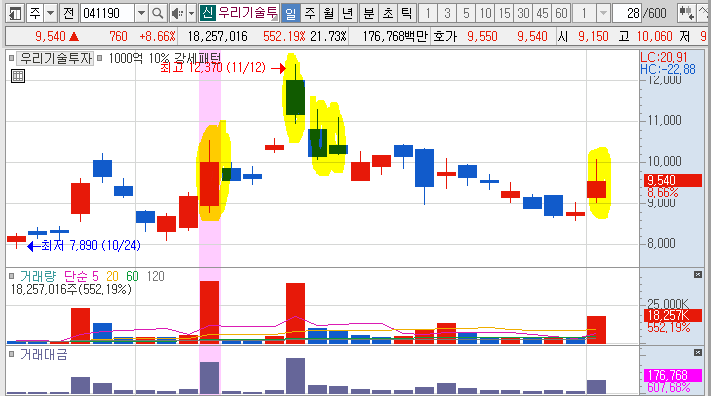Select interval 45 button
The width and height of the screenshot is (711, 396).
coord(542,13)
